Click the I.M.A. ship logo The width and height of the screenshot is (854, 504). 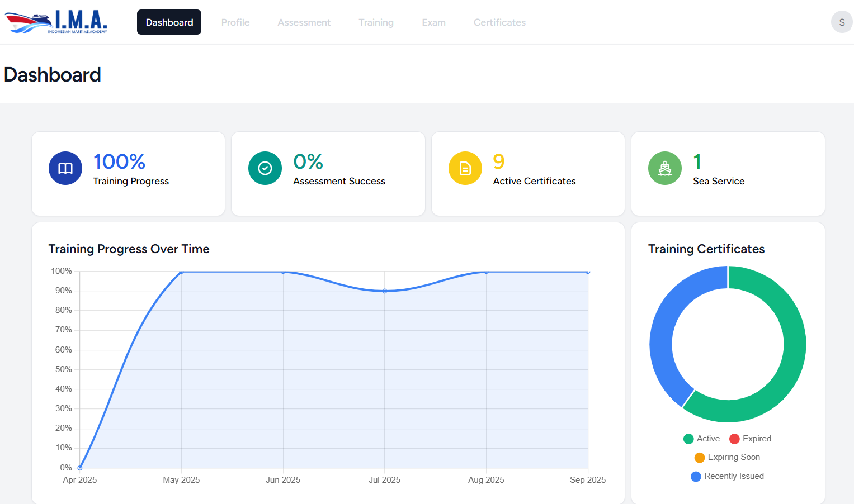point(56,22)
